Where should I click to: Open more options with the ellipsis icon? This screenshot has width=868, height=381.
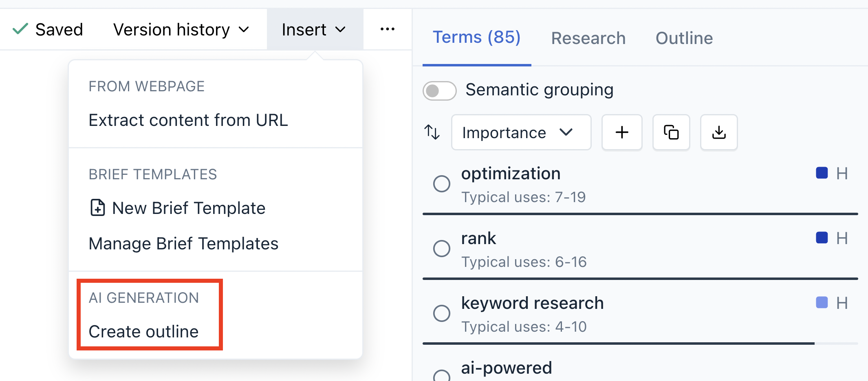pyautogui.click(x=387, y=29)
